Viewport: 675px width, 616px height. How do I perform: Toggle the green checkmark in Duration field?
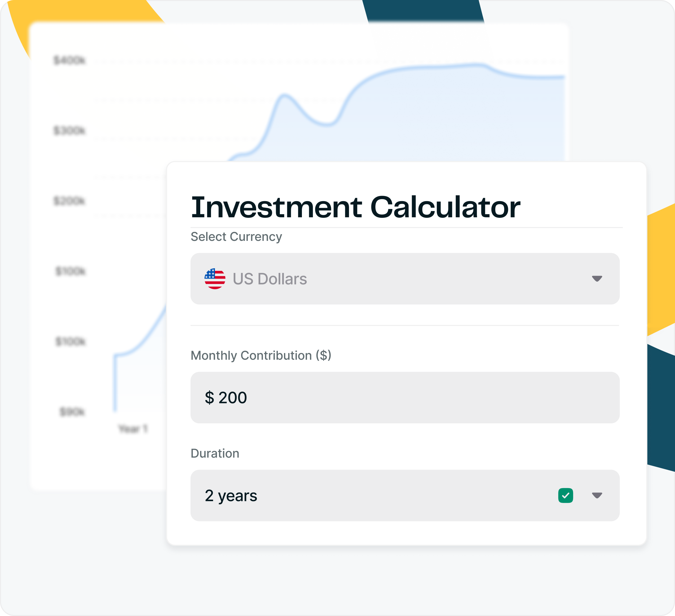565,495
